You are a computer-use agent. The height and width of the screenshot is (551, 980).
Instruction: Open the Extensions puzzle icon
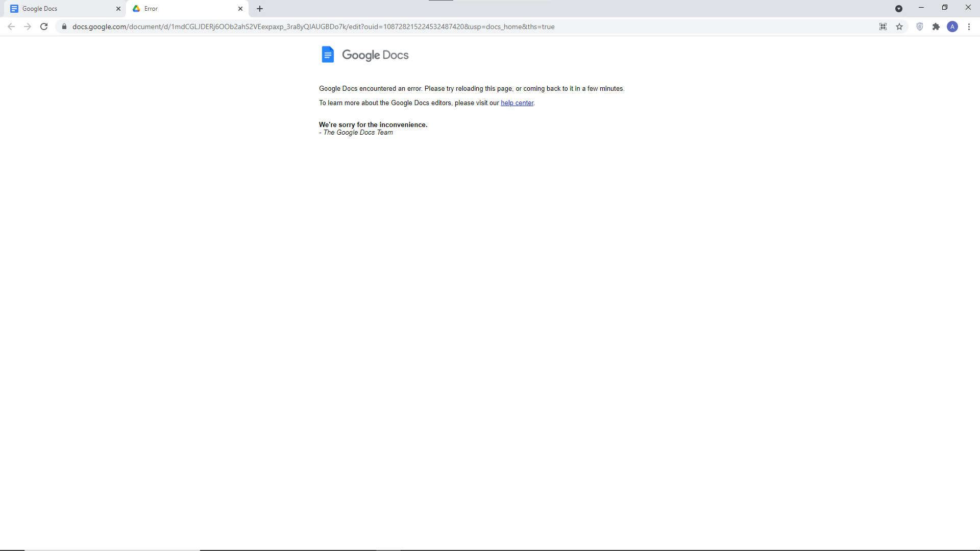click(936, 27)
